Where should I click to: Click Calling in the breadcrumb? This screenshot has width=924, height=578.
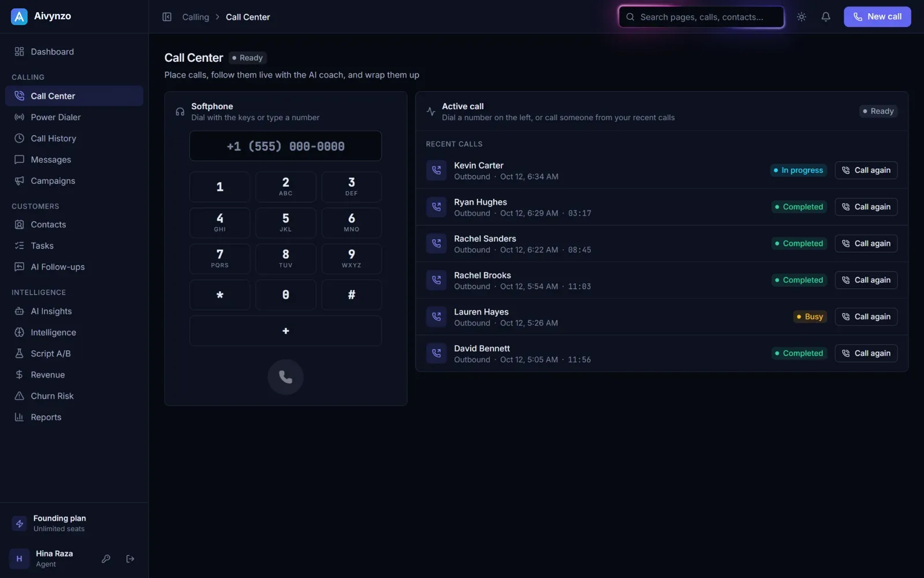tap(196, 17)
